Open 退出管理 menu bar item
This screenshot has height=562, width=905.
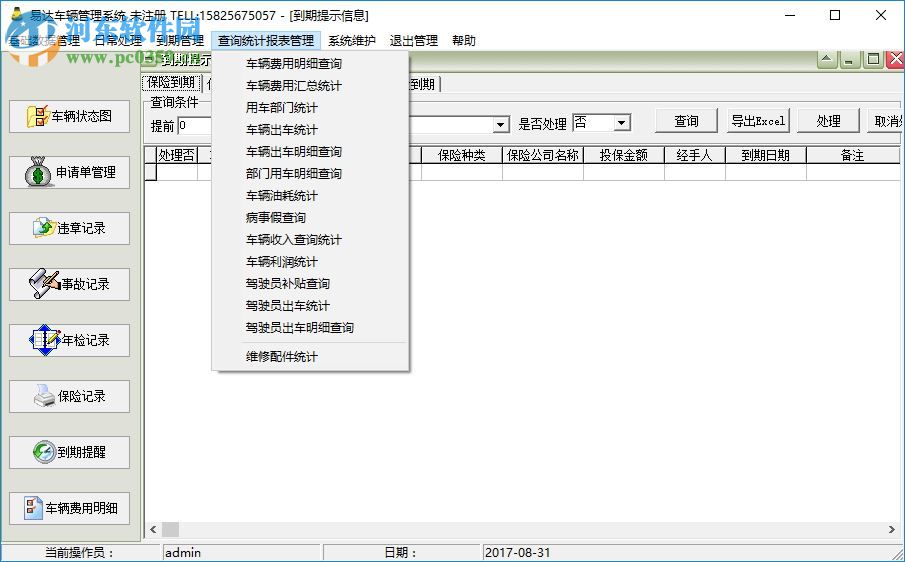tap(413, 40)
